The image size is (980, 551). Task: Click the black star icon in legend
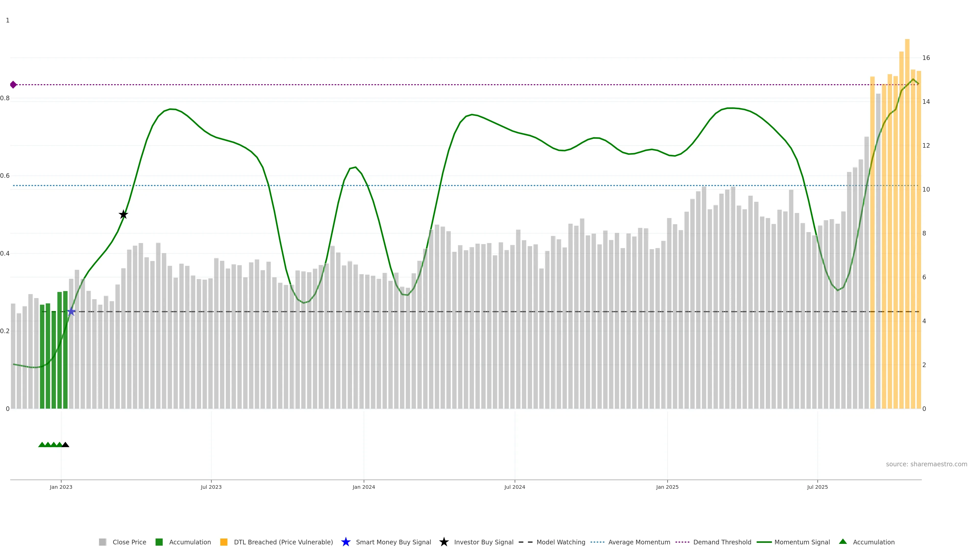(444, 542)
